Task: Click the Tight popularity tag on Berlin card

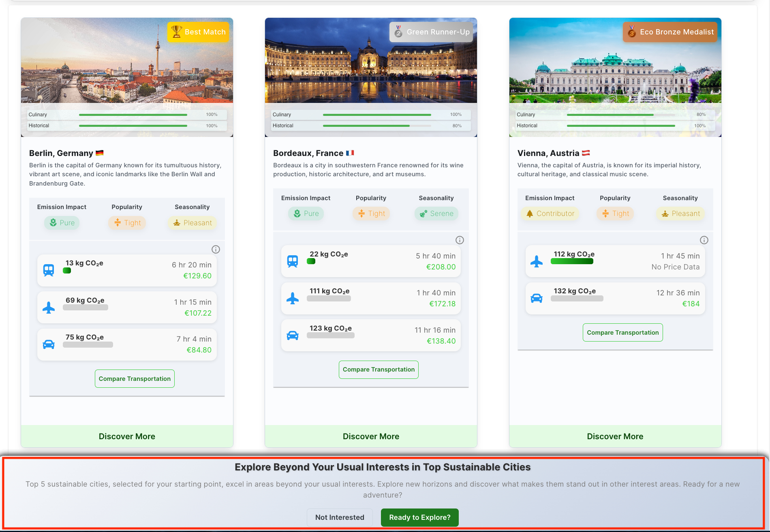Action: [x=127, y=223]
